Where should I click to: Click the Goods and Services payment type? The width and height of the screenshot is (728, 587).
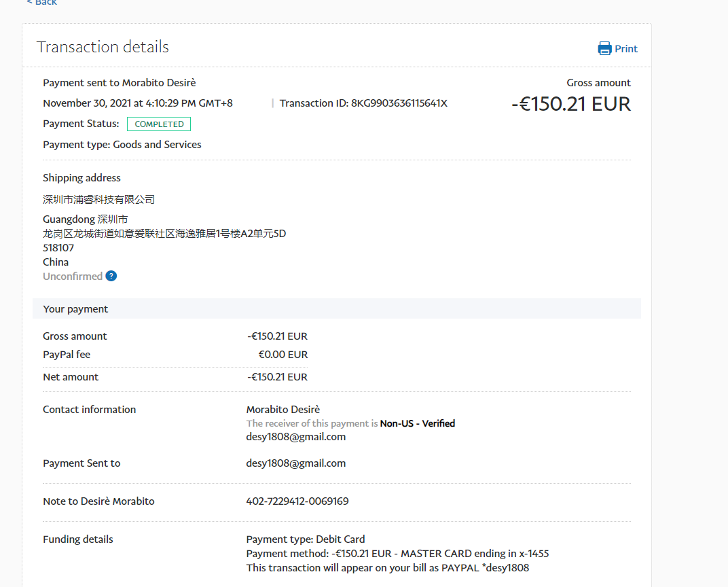click(x=157, y=145)
